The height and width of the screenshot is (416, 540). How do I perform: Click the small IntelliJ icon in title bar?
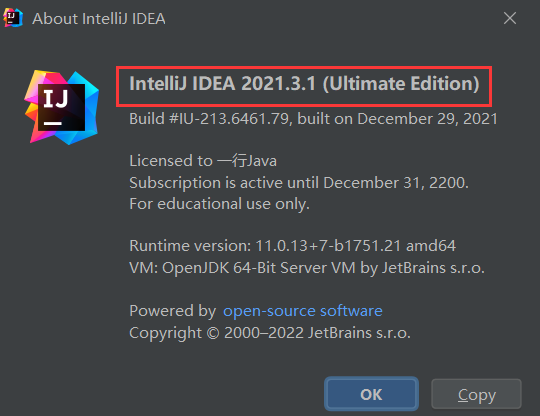pyautogui.click(x=13, y=18)
